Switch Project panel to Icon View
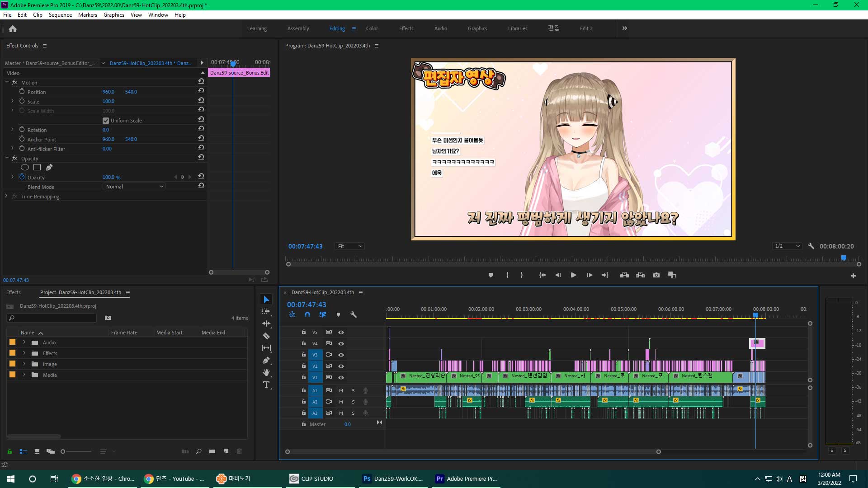This screenshot has height=488, width=868. [37, 451]
